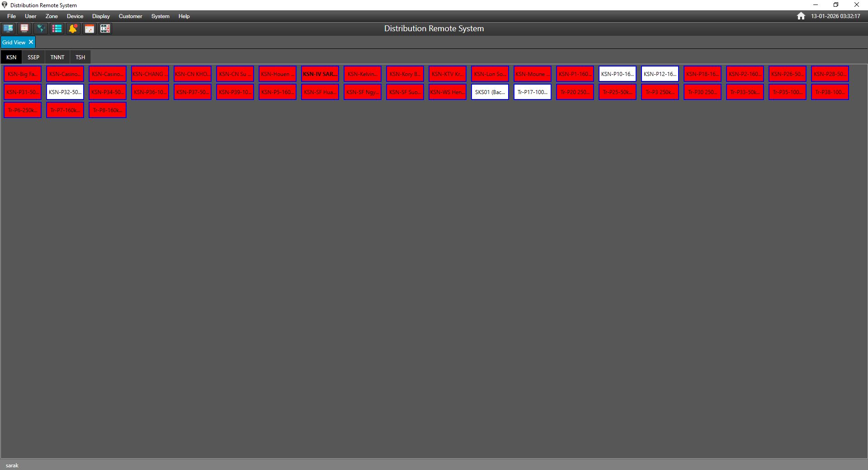Open the Device menu
This screenshot has height=470, width=868.
pos(75,16)
